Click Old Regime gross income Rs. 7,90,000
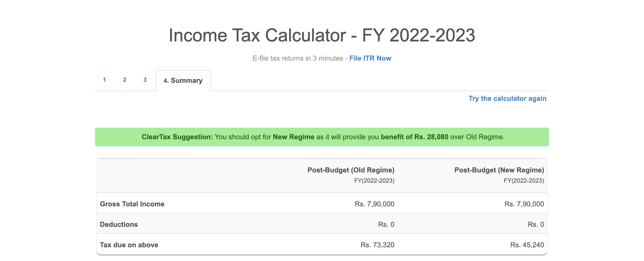644x261 pixels. tap(374, 204)
